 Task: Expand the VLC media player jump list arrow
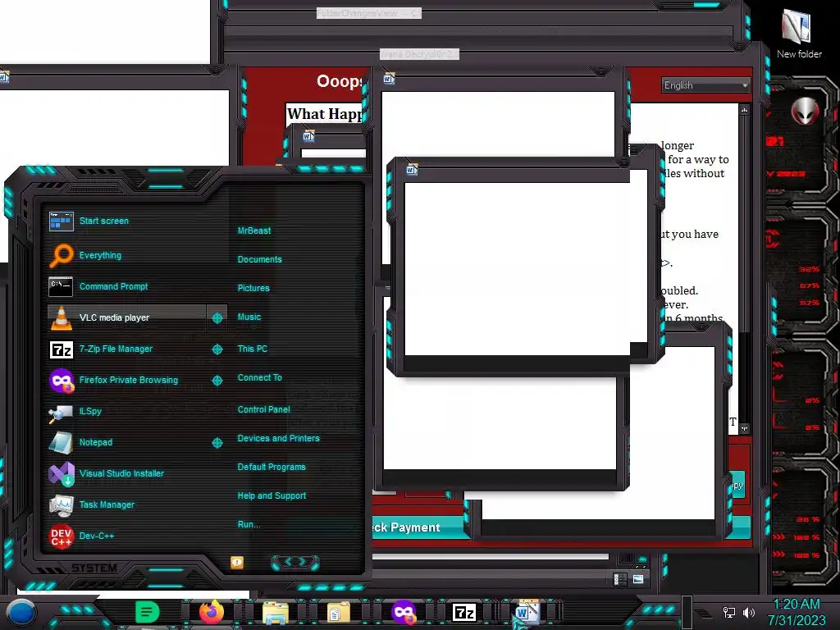(217, 318)
